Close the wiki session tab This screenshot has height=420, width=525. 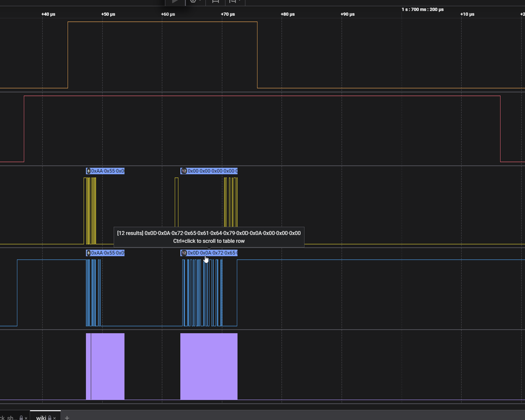click(55, 417)
